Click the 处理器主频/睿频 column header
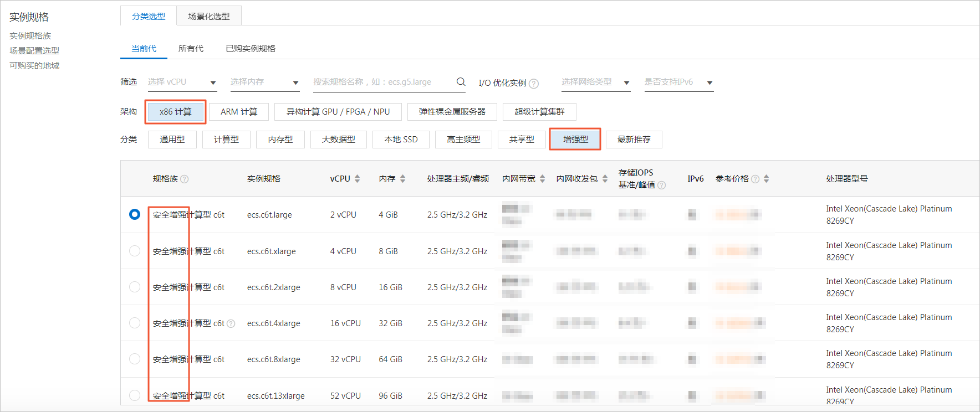Viewport: 980px width, 412px height. (x=458, y=179)
